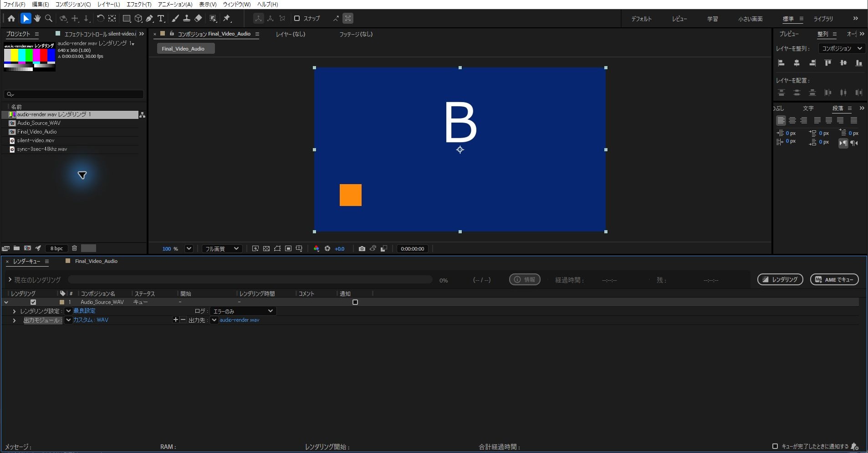
Task: Open the エフェクト menu in the menu bar
Action: [x=138, y=4]
